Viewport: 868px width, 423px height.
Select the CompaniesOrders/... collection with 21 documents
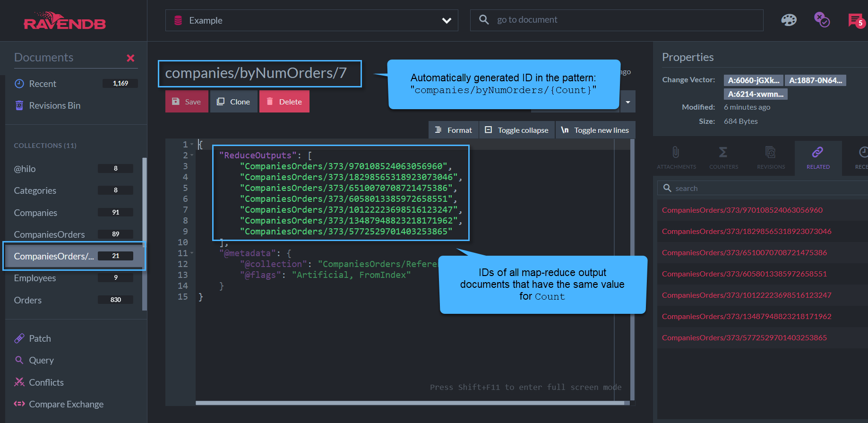pos(74,256)
